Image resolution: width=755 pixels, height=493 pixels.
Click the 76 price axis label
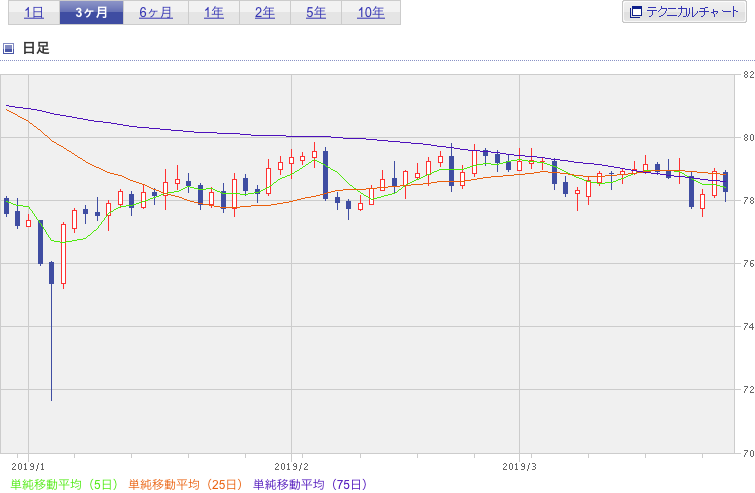coord(748,263)
